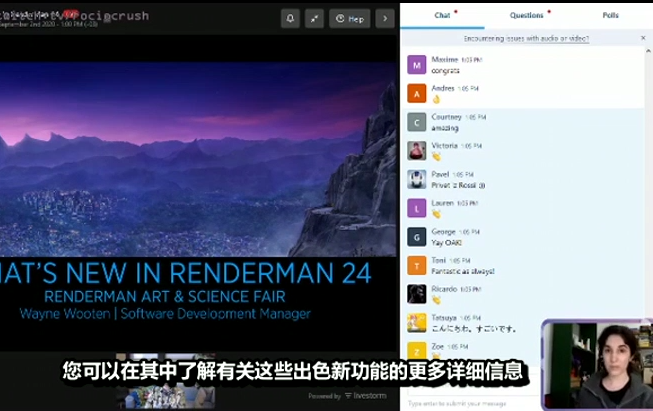Select George's 'Yay OAK!' message
The width and height of the screenshot is (653, 411).
446,243
